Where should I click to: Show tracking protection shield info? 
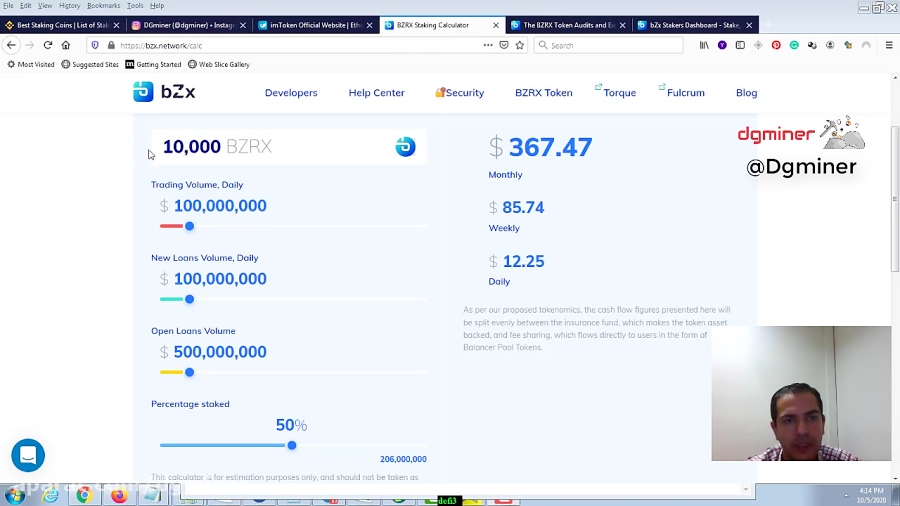point(95,45)
